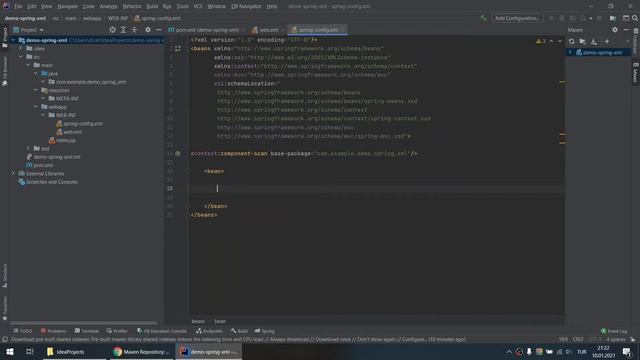The height and width of the screenshot is (360, 640).
Task: Open the DB Execution Console tool window
Action: tap(162, 331)
